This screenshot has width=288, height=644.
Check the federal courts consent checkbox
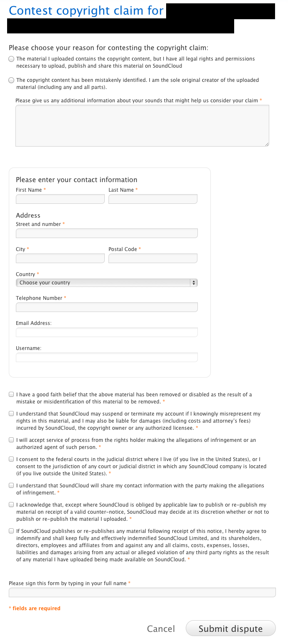pyautogui.click(x=11, y=459)
